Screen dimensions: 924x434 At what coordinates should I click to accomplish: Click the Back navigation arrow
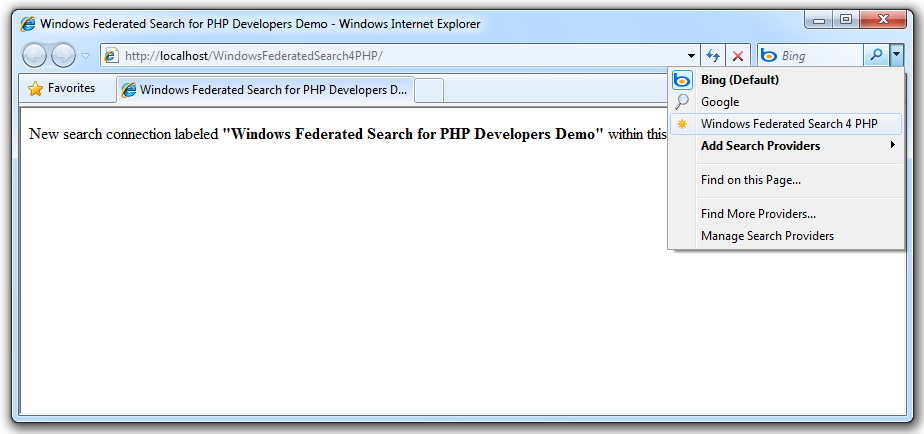[34, 55]
